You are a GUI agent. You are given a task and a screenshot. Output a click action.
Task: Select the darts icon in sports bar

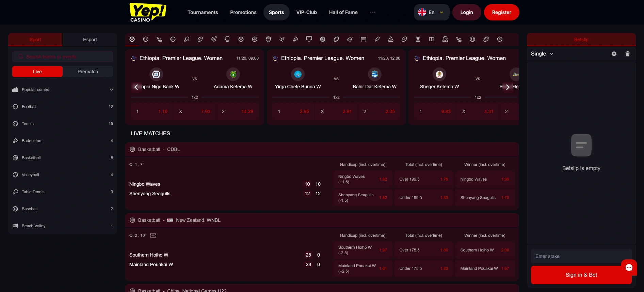click(x=214, y=39)
